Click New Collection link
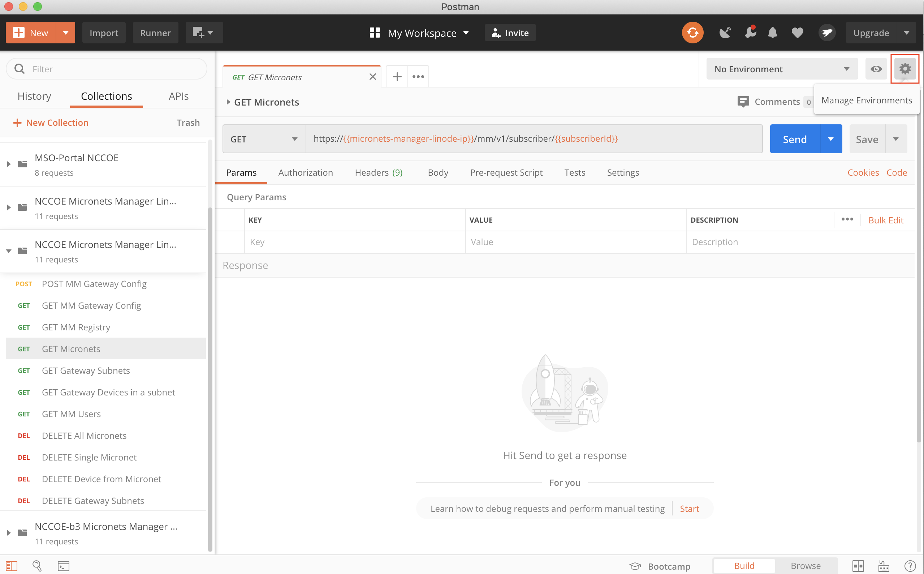 point(51,122)
